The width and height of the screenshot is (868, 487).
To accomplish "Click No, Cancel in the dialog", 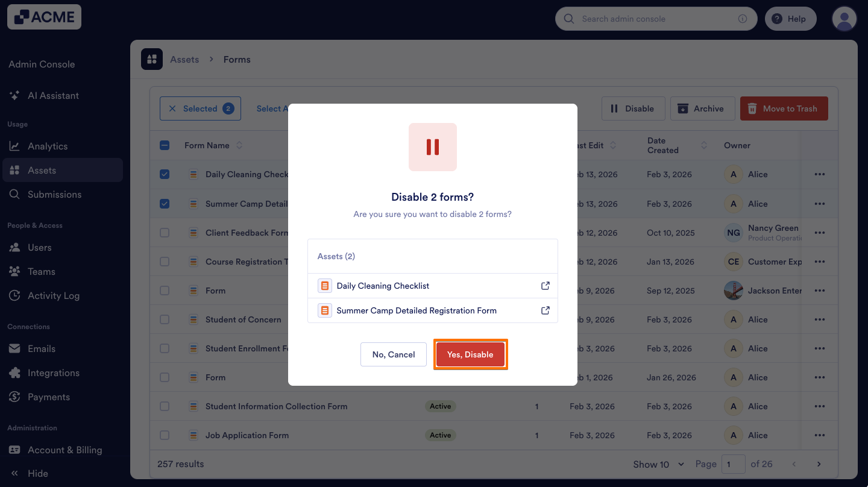I will [394, 354].
